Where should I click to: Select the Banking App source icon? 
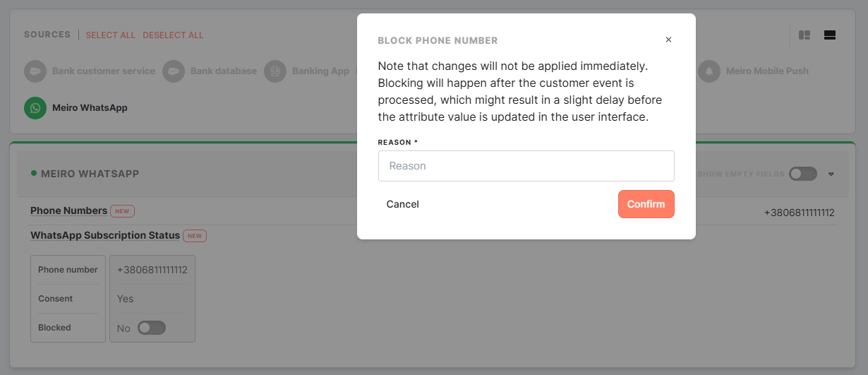coord(275,71)
